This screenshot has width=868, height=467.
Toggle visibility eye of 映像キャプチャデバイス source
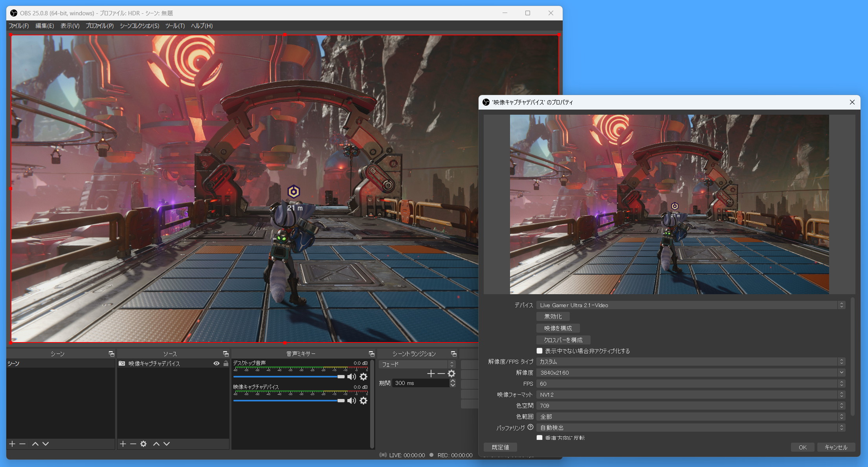click(x=217, y=364)
